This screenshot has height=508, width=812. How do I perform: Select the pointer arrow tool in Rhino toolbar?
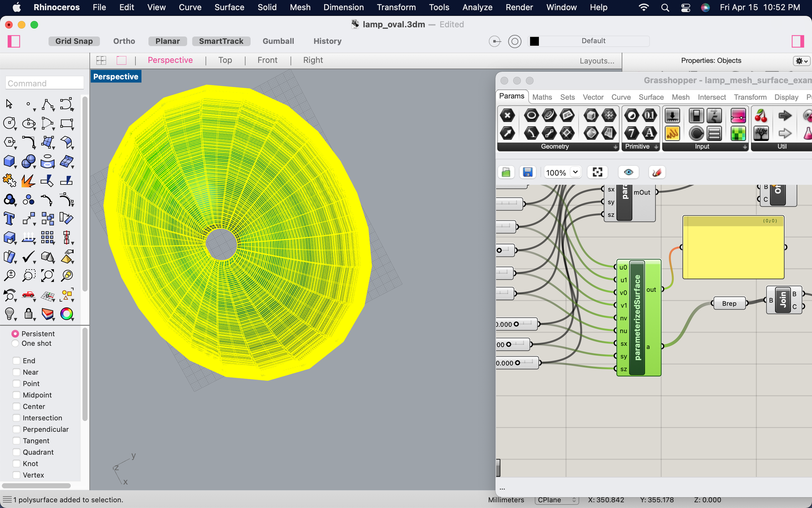click(9, 104)
